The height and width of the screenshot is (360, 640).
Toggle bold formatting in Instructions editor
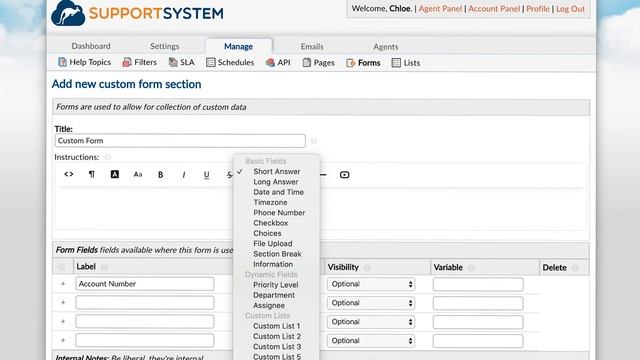[161, 175]
